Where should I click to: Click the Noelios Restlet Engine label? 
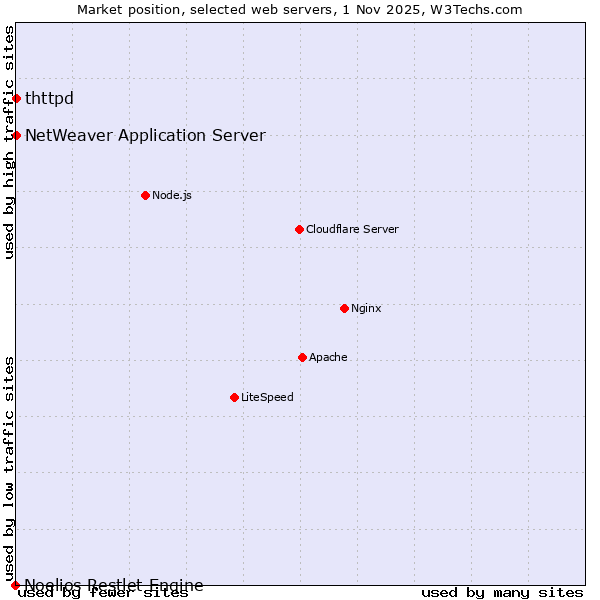[x=114, y=585]
